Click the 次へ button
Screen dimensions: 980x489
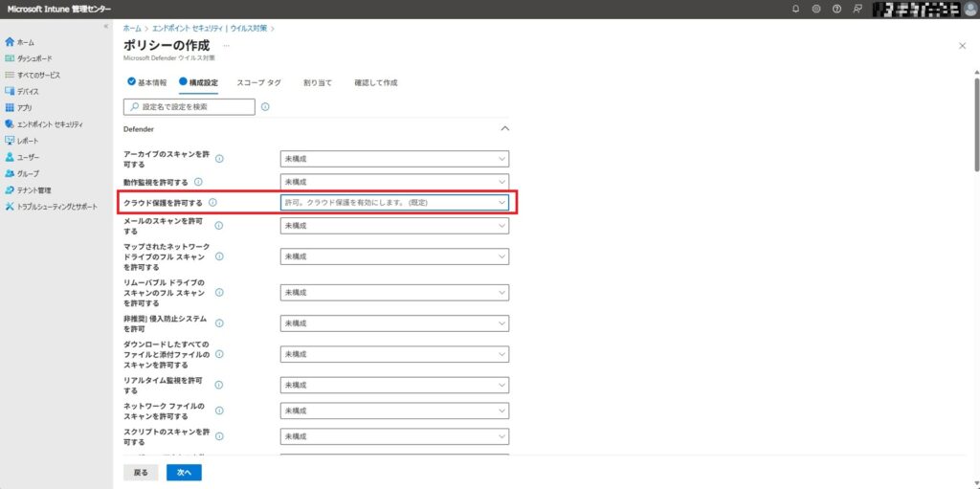click(x=184, y=473)
